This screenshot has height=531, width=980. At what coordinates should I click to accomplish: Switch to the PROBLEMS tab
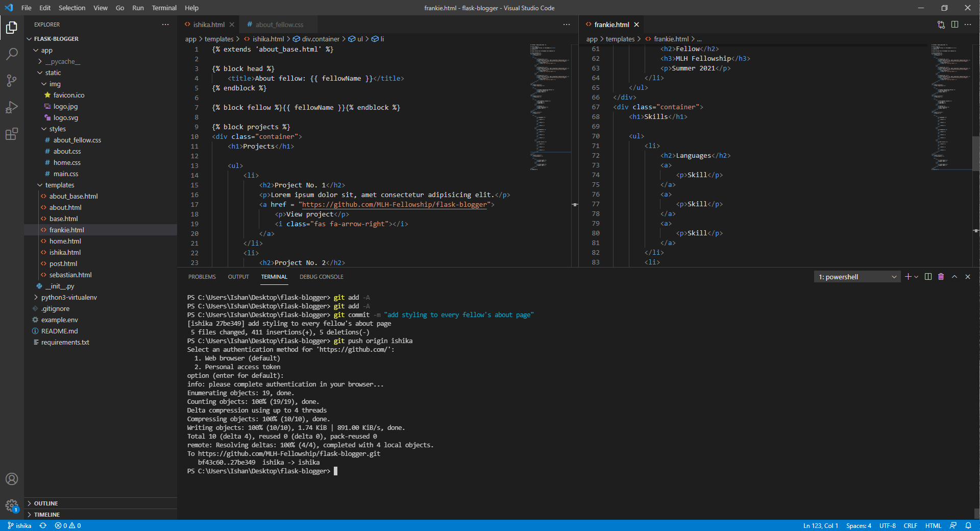[202, 277]
